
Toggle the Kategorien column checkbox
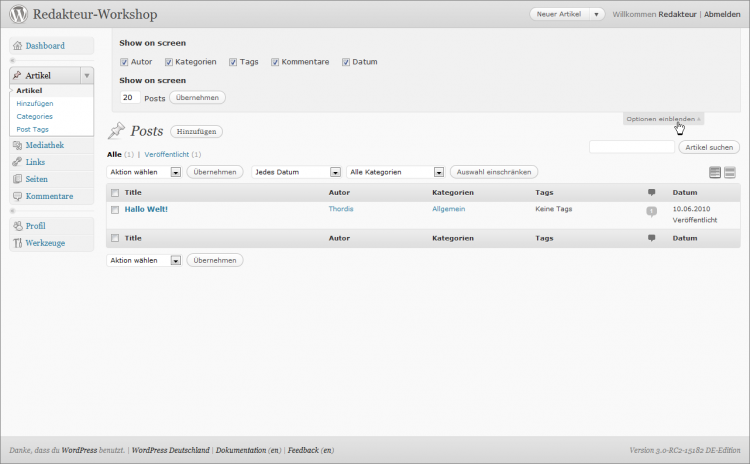[182, 62]
